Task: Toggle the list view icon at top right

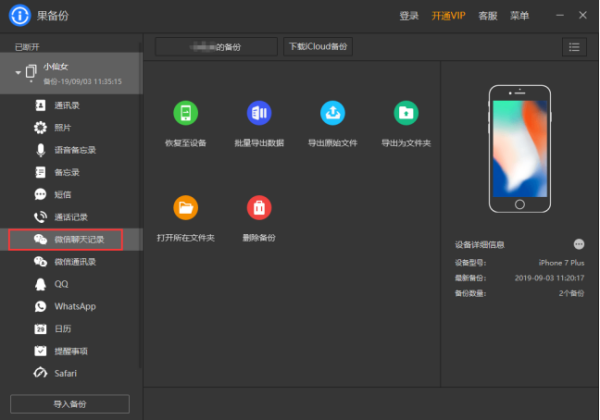Action: (574, 47)
